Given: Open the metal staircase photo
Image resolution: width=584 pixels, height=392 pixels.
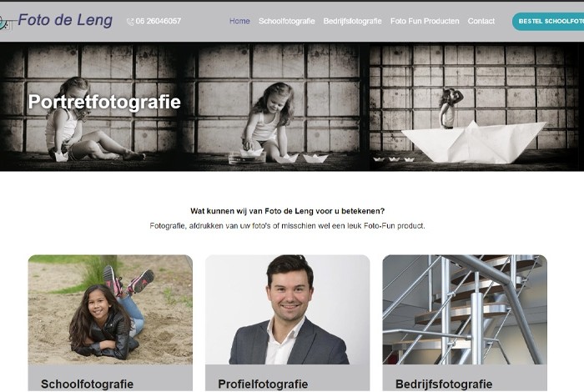Looking at the screenshot, I should click(x=465, y=309).
